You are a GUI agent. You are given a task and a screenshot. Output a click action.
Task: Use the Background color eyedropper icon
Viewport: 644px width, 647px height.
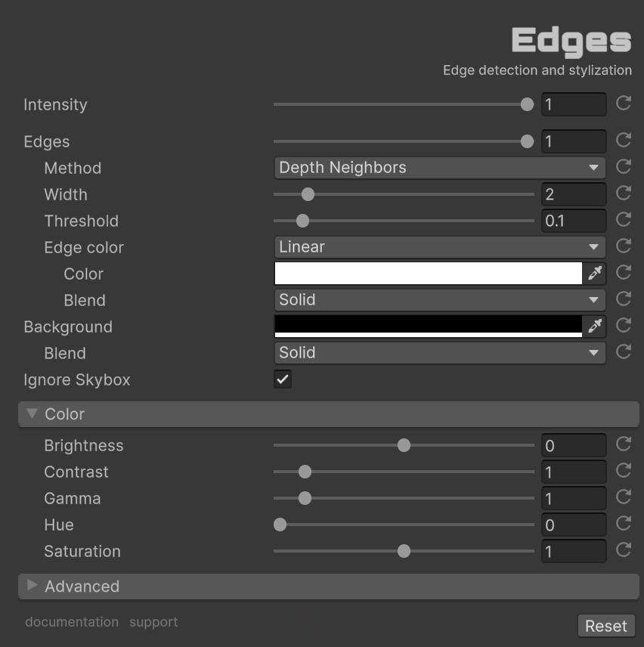595,326
